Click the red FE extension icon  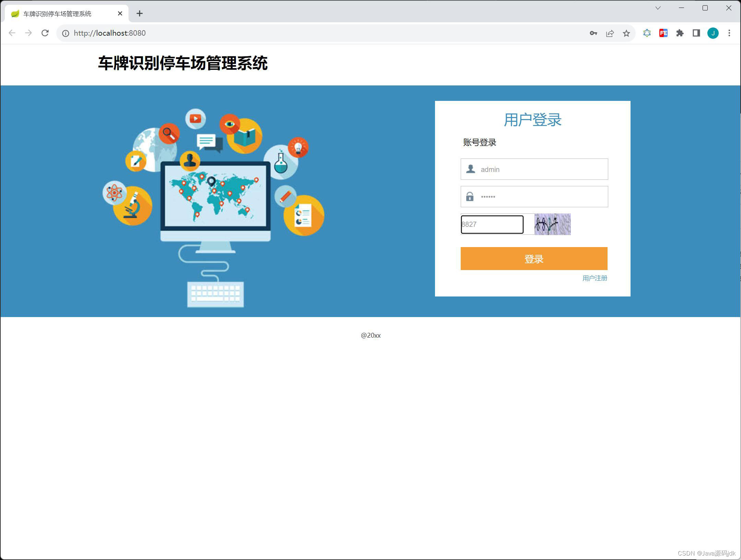[663, 33]
